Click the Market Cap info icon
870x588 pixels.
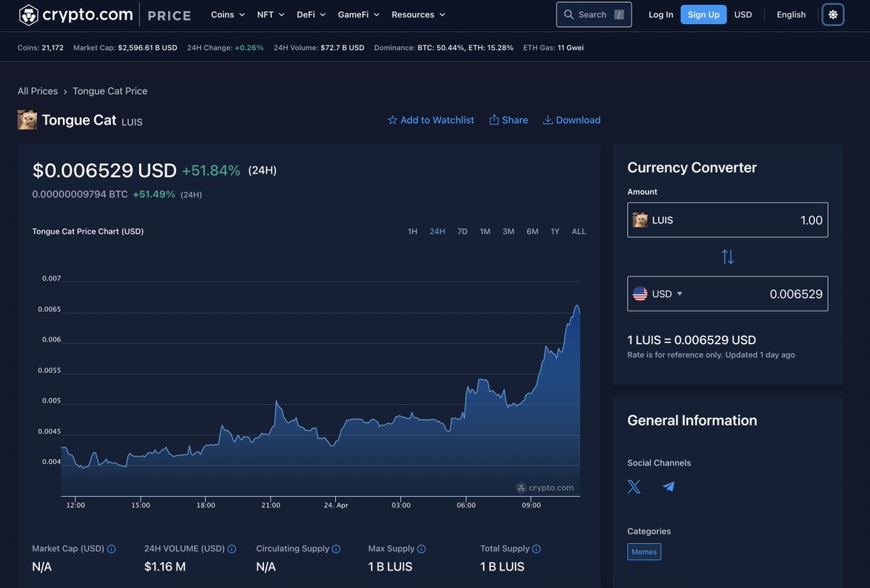coord(111,549)
